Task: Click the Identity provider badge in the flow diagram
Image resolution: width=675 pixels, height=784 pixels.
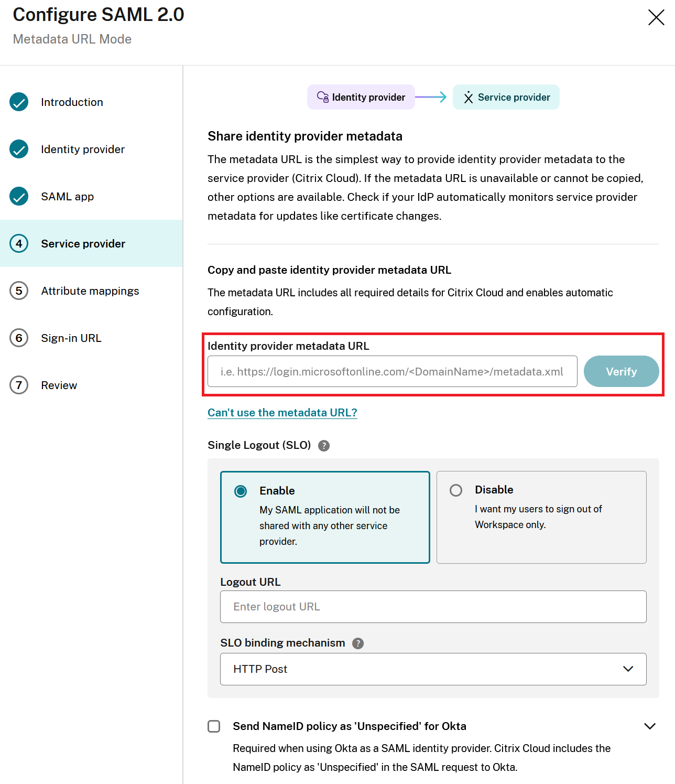Action: [x=361, y=97]
